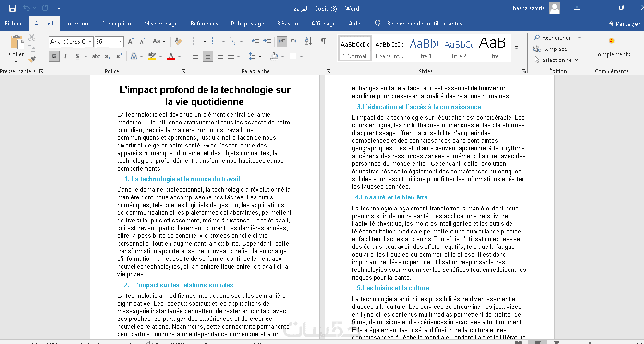
Task: Expand the borders dropdown arrow
Action: (x=302, y=56)
